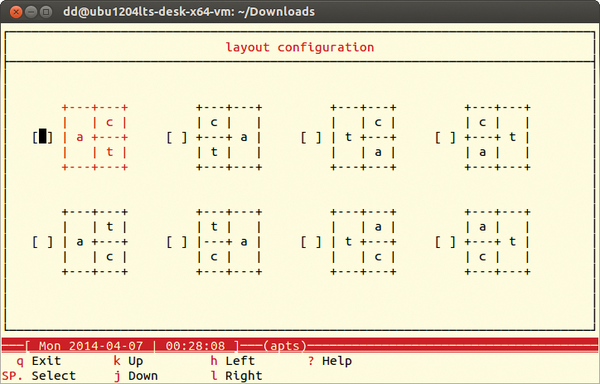The height and width of the screenshot is (384, 600).
Task: Click the top row fourth layout diagram
Action: pyautogui.click(x=497, y=137)
